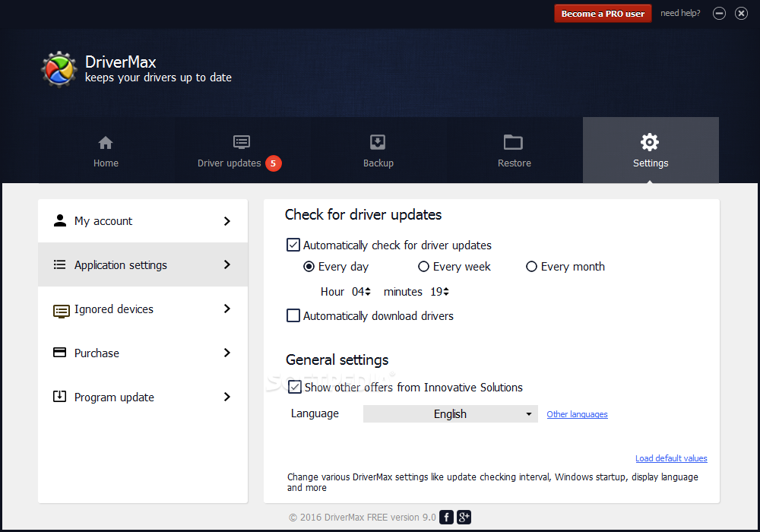Click the Ignored devices chevron arrow

tap(226, 309)
